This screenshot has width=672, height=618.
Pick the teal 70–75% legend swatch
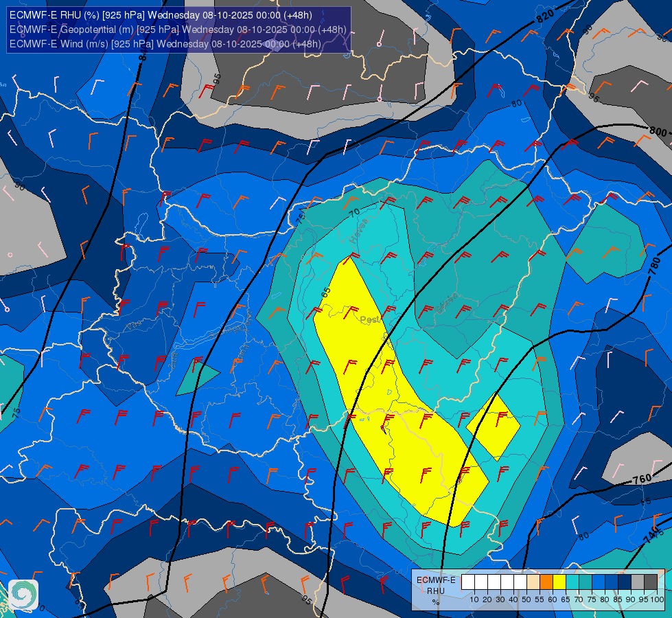[586, 582]
